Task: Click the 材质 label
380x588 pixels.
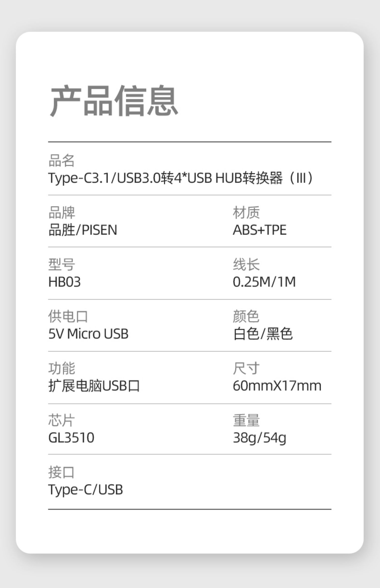Action: [246, 212]
